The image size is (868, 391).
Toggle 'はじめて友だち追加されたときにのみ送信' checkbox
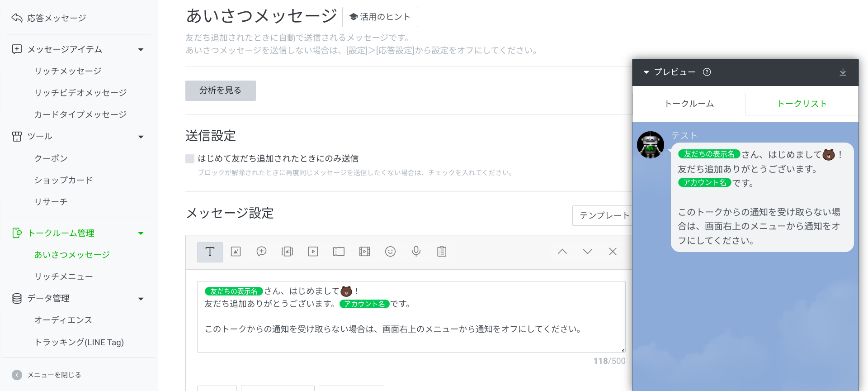coord(190,158)
